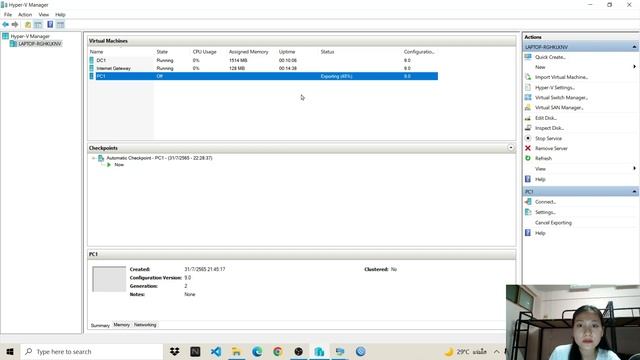Open the Action menu
Image resolution: width=640 pixels, height=360 pixels.
point(25,15)
